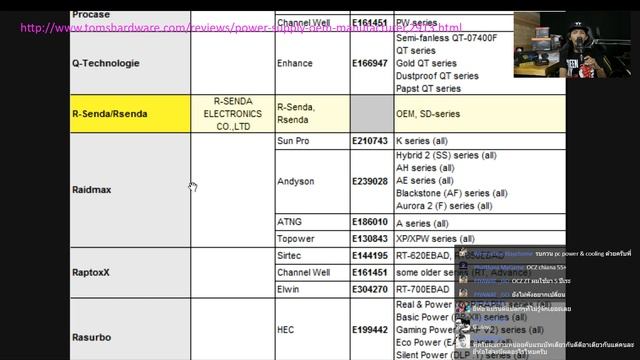
Task: Click the Elwin manufacturer cell
Action: (312, 289)
